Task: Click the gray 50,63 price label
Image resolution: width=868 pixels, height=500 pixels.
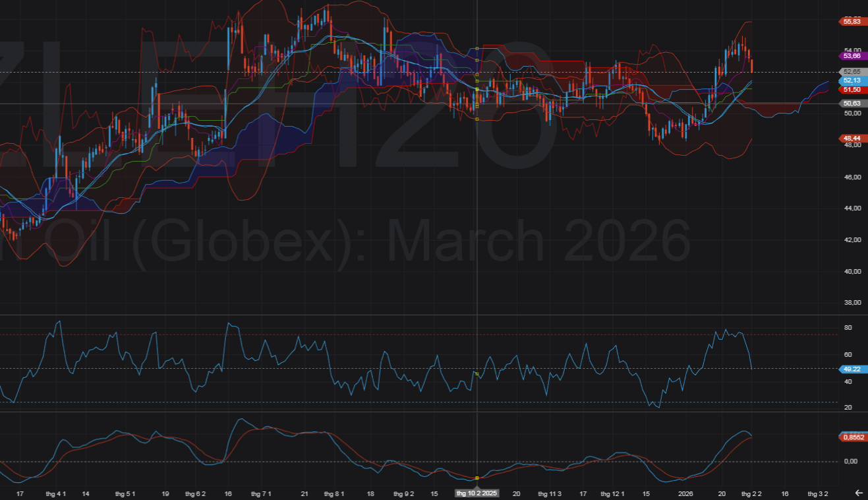Action: click(852, 104)
